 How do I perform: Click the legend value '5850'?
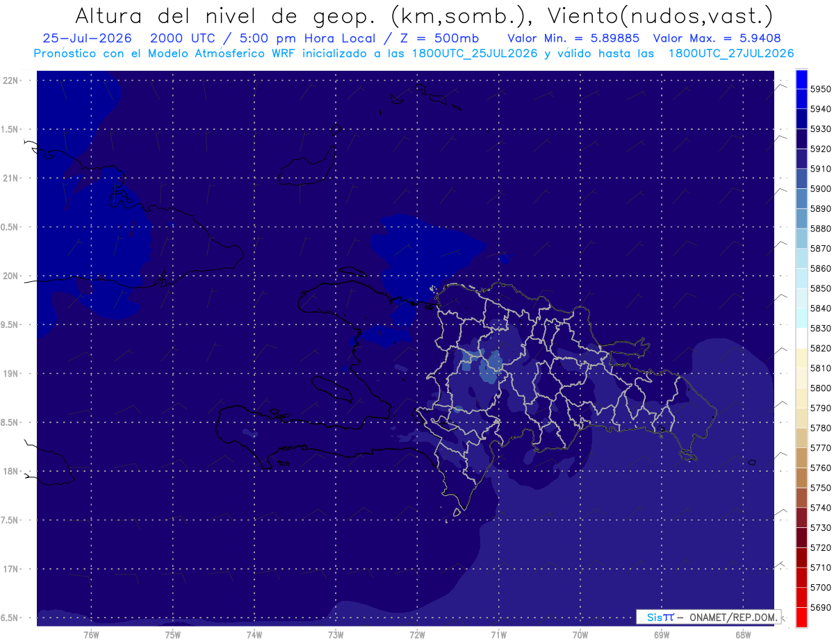821,288
